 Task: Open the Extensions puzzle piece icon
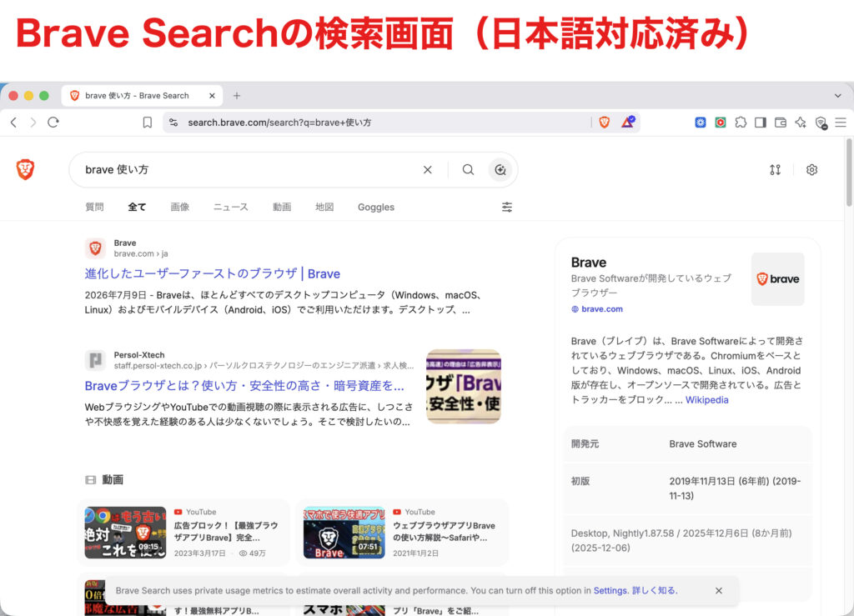[741, 123]
